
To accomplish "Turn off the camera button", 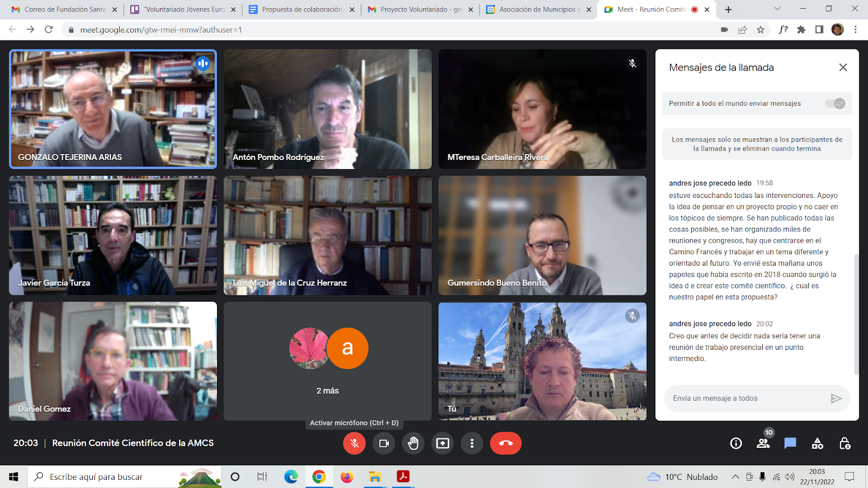I will click(x=384, y=444).
